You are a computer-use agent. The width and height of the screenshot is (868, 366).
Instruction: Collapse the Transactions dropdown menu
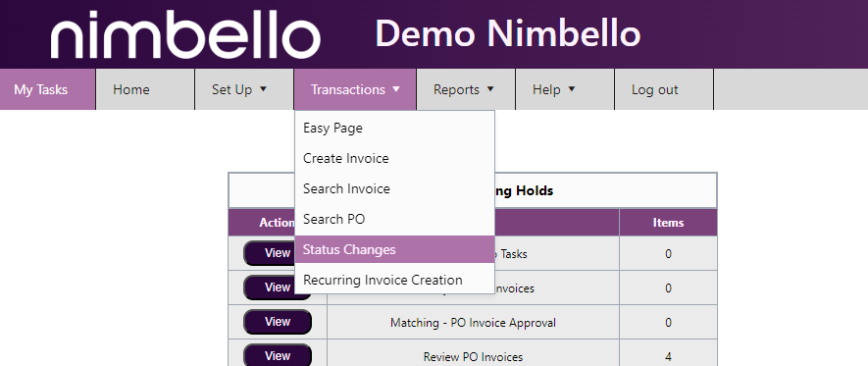pos(355,89)
